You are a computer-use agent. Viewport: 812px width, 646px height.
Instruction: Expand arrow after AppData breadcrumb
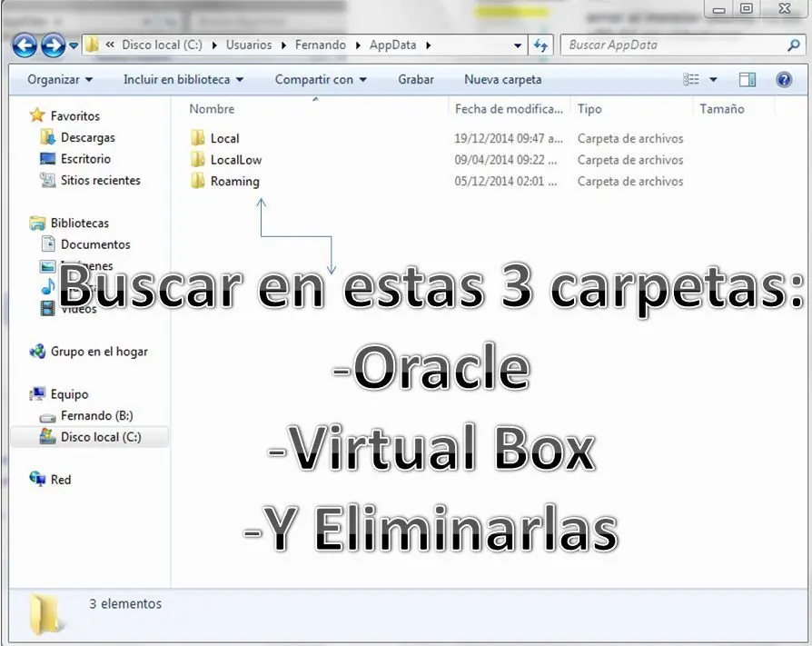(x=429, y=45)
